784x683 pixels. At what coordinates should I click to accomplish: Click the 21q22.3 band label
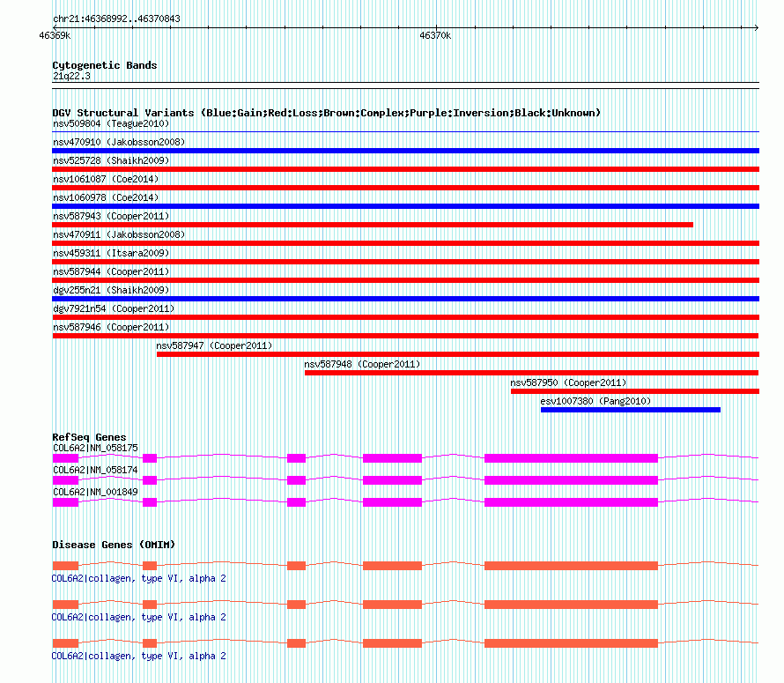(x=71, y=76)
